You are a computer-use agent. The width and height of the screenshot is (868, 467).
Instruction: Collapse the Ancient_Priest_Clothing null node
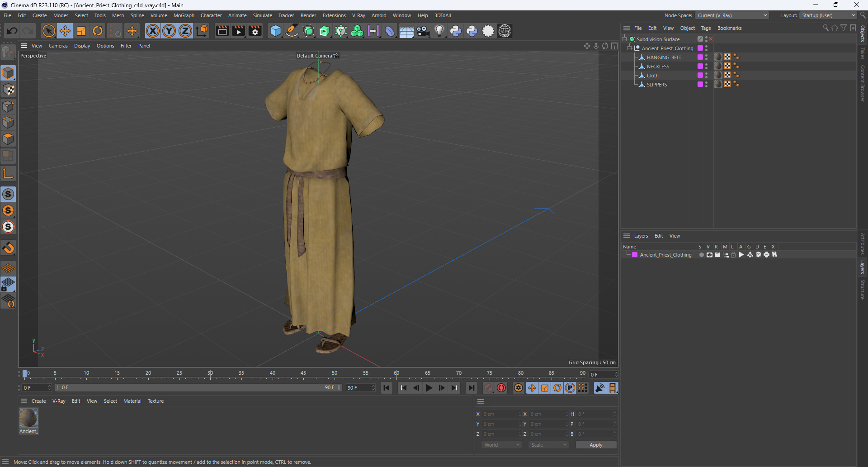[630, 48]
